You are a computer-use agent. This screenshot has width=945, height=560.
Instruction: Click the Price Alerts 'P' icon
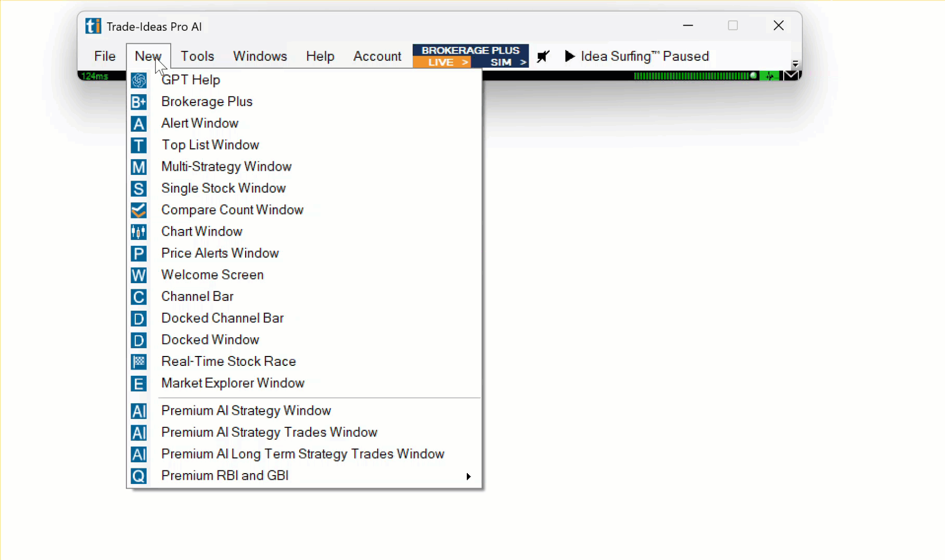(x=138, y=253)
